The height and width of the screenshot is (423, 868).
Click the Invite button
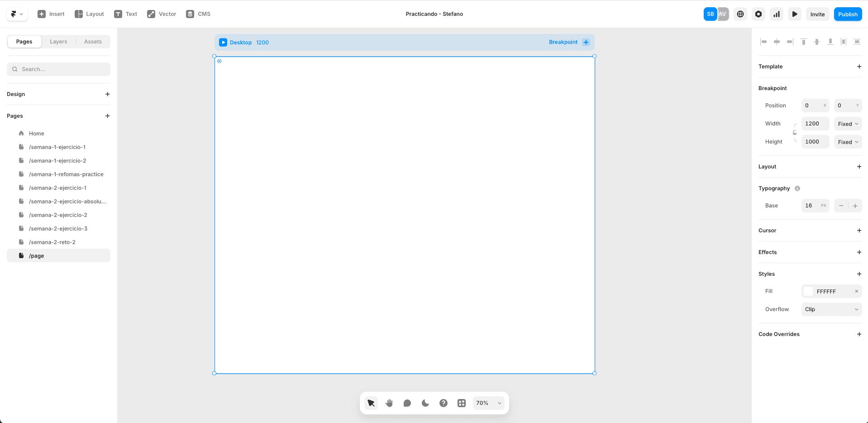coord(817,14)
